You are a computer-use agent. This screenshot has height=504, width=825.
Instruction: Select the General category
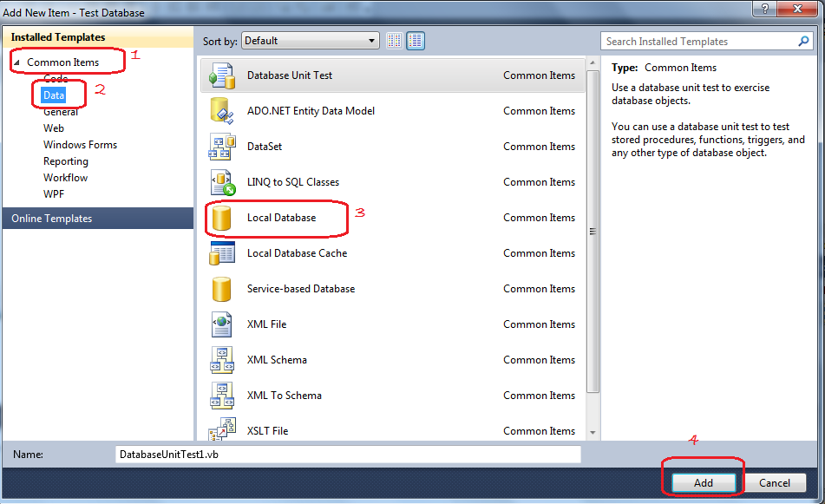[x=61, y=112]
